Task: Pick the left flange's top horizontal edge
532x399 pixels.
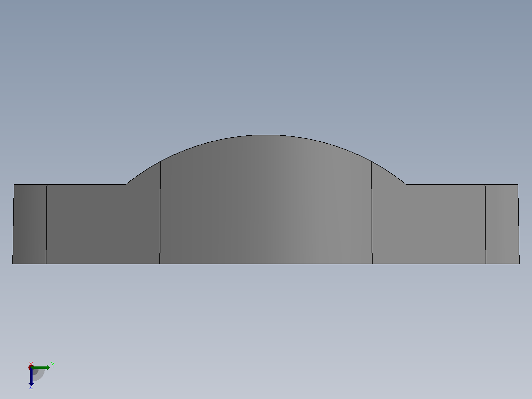Action: point(86,184)
